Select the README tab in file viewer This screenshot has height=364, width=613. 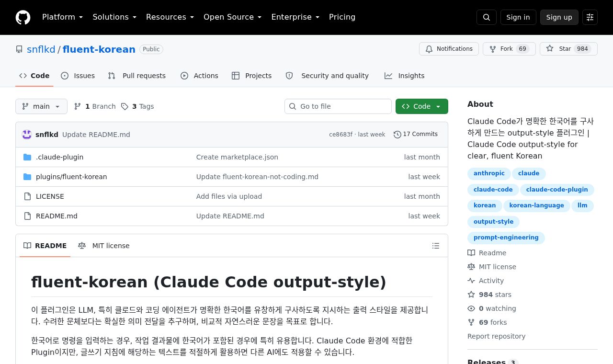[x=45, y=246]
